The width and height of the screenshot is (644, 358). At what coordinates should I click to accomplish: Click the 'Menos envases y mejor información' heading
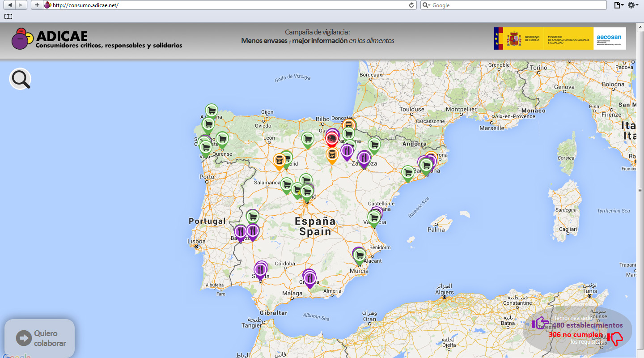318,41
